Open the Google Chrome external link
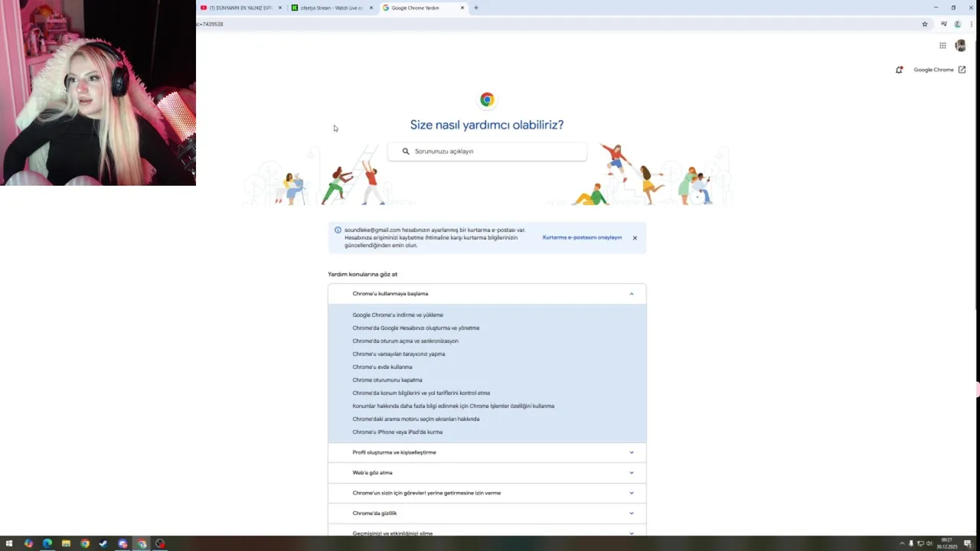980x551 pixels. (x=939, y=70)
